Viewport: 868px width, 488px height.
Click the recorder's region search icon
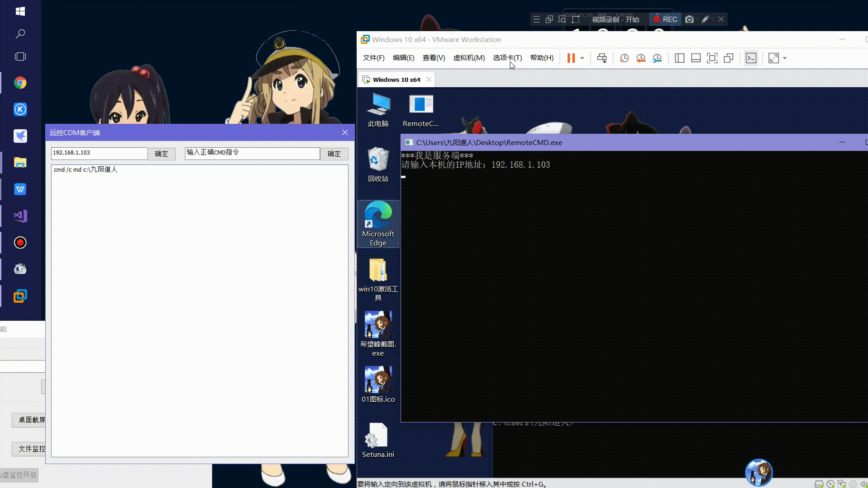[x=562, y=19]
